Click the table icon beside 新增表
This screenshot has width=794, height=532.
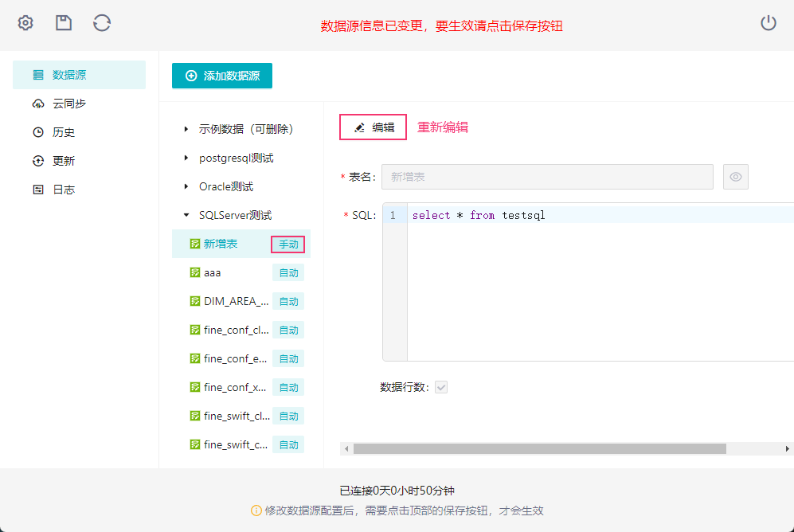coord(195,244)
